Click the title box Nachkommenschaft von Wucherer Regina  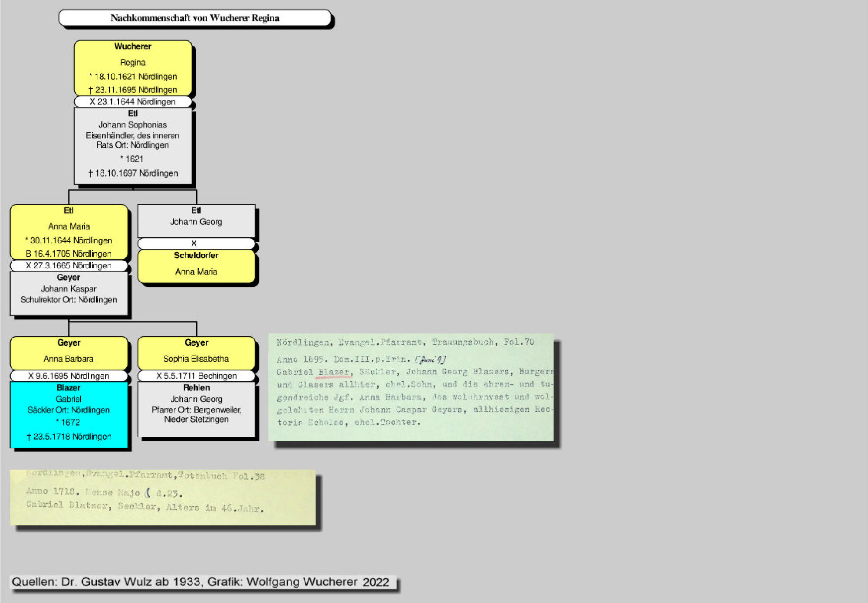coord(194,18)
